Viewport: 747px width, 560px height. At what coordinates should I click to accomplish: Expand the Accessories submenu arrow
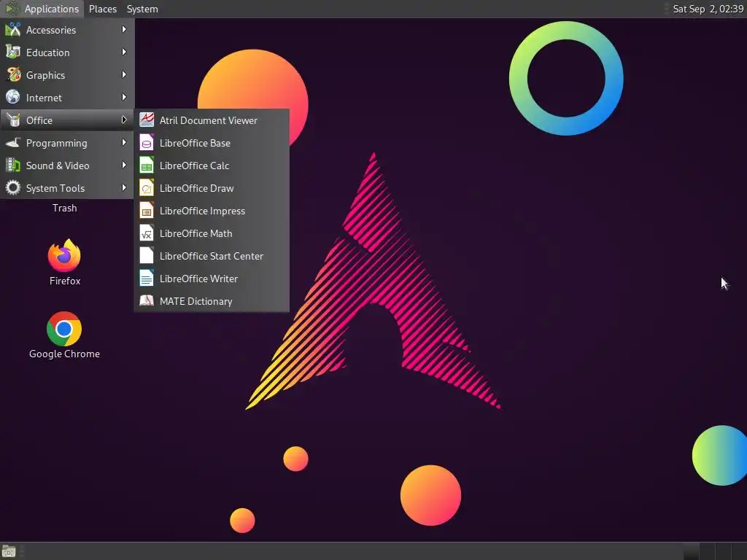point(124,29)
